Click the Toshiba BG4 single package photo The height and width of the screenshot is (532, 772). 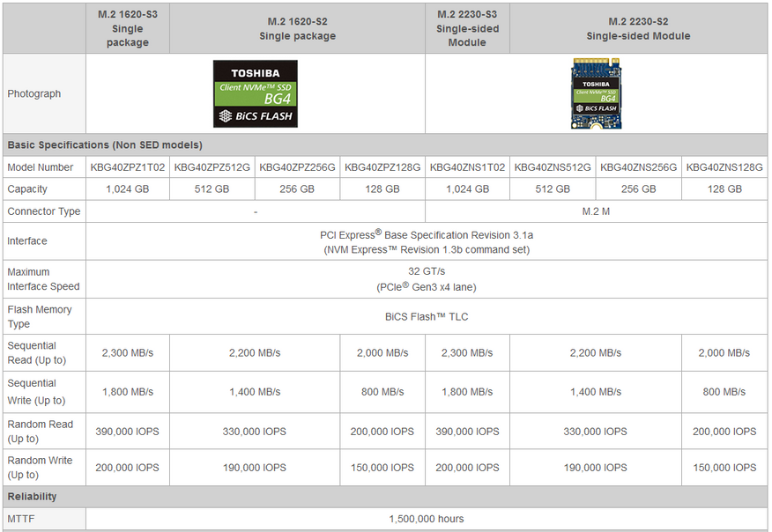click(255, 94)
